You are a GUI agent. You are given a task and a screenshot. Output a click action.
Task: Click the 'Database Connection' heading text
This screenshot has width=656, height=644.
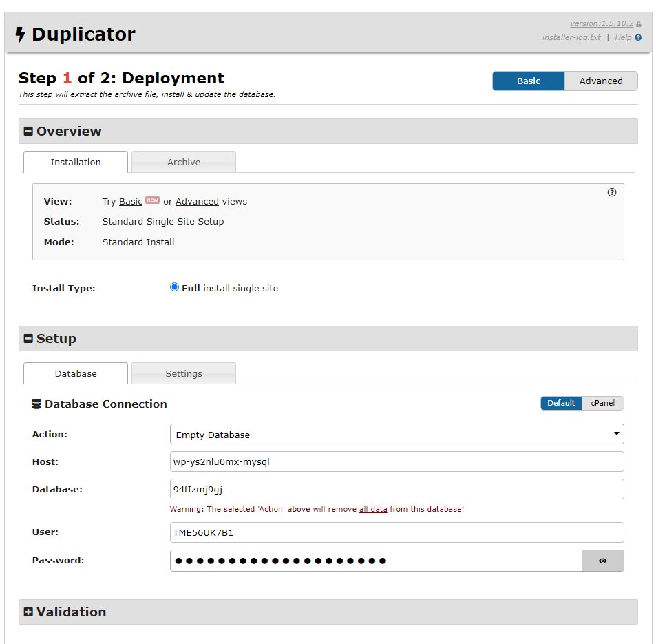[106, 404]
